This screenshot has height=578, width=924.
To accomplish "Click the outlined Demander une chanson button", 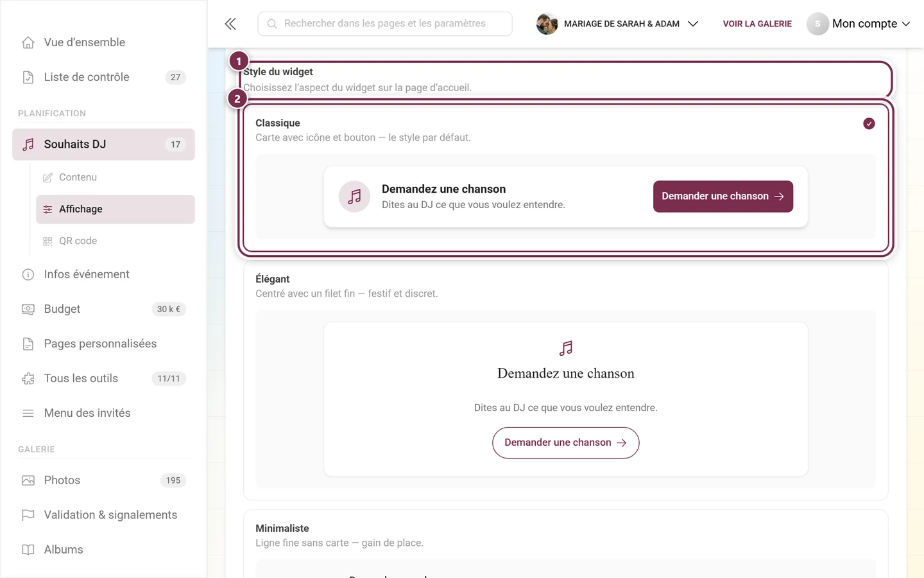I will click(x=565, y=442).
